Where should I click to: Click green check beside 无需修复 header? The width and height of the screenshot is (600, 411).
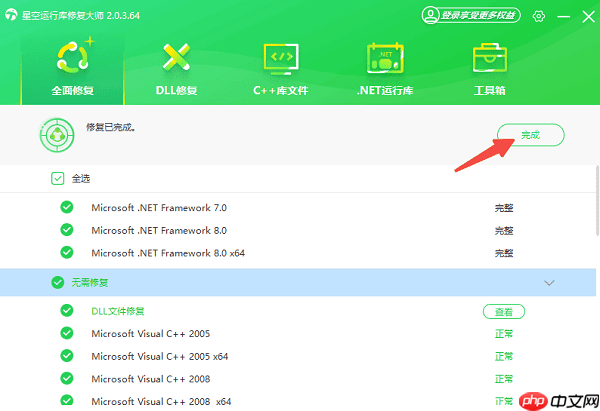[58, 282]
